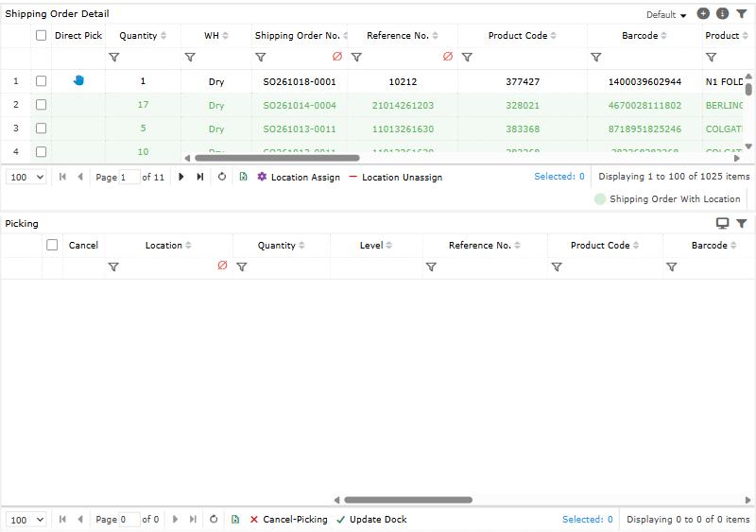756x532 pixels.
Task: Refresh the Picking grid
Action: click(x=214, y=520)
